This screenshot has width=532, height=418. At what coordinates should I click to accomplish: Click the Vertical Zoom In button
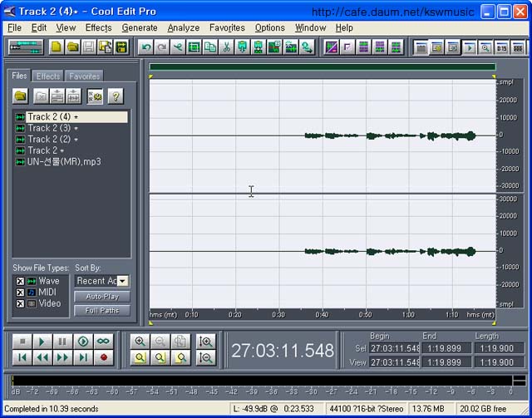206,342
